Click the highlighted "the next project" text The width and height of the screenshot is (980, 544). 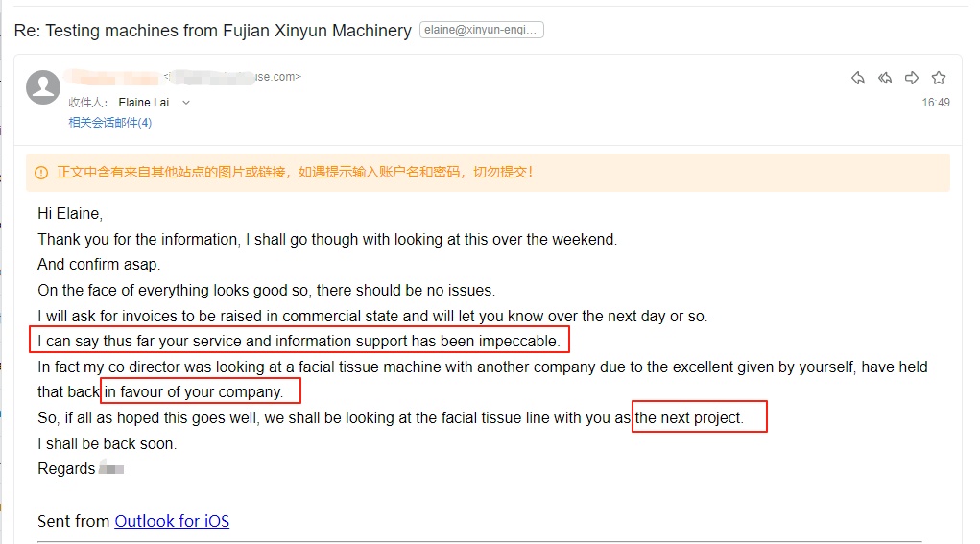(x=689, y=418)
